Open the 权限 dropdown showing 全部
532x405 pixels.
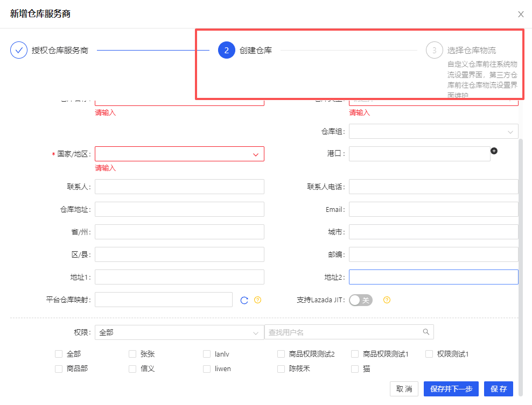click(x=179, y=332)
